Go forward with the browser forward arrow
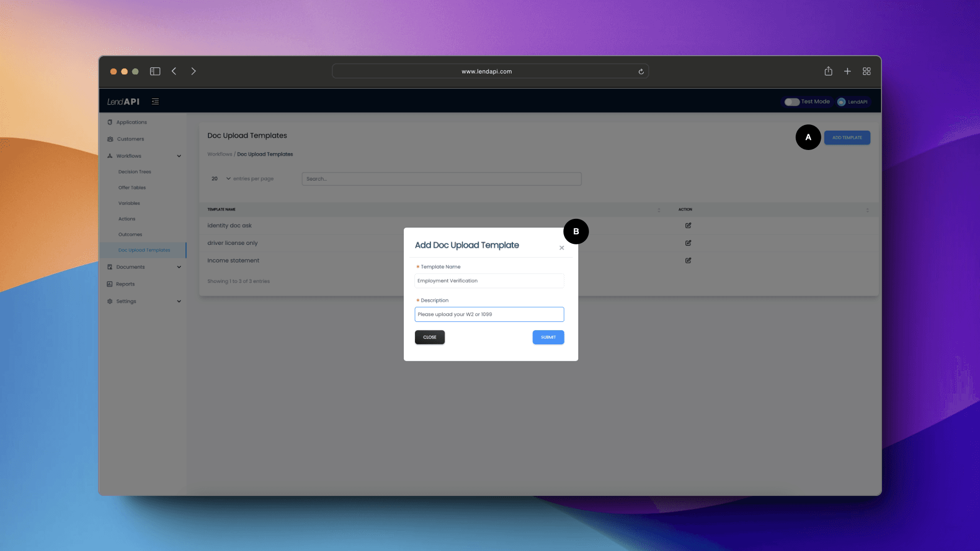Viewport: 980px width, 551px height. (193, 71)
